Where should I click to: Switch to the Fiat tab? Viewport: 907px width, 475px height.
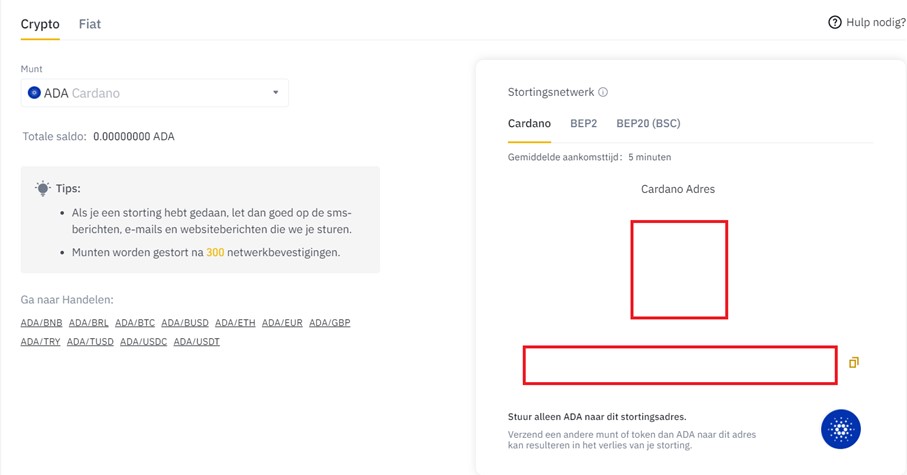pos(90,23)
